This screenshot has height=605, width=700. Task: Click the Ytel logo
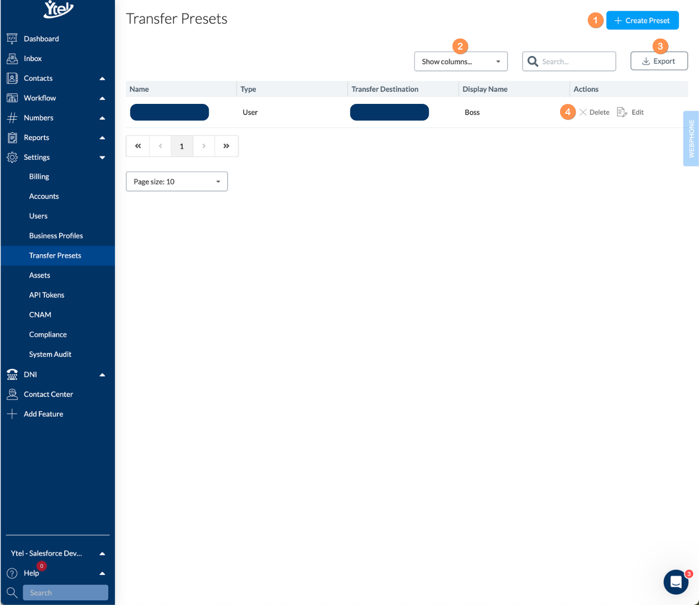pos(58,9)
